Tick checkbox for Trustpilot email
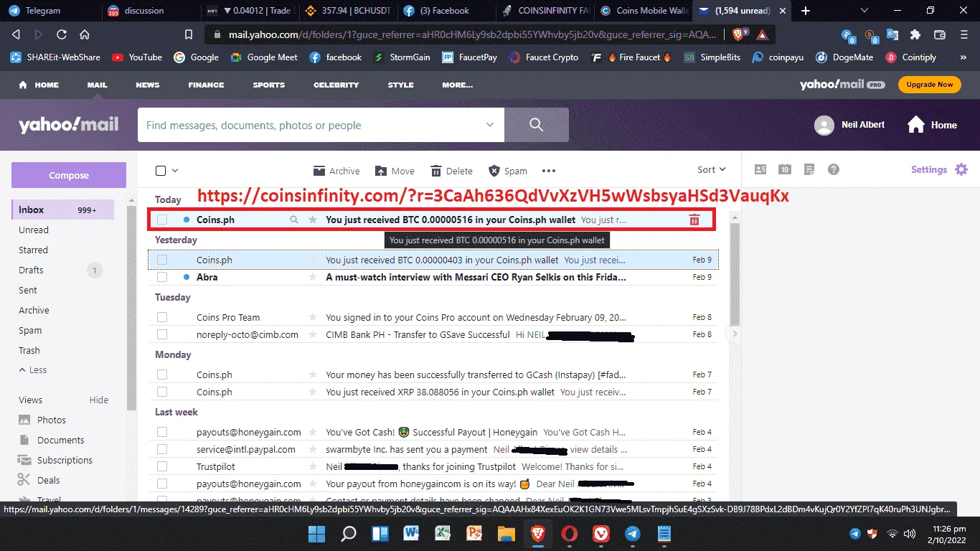Screen dimensions: 980x551 click(162, 466)
